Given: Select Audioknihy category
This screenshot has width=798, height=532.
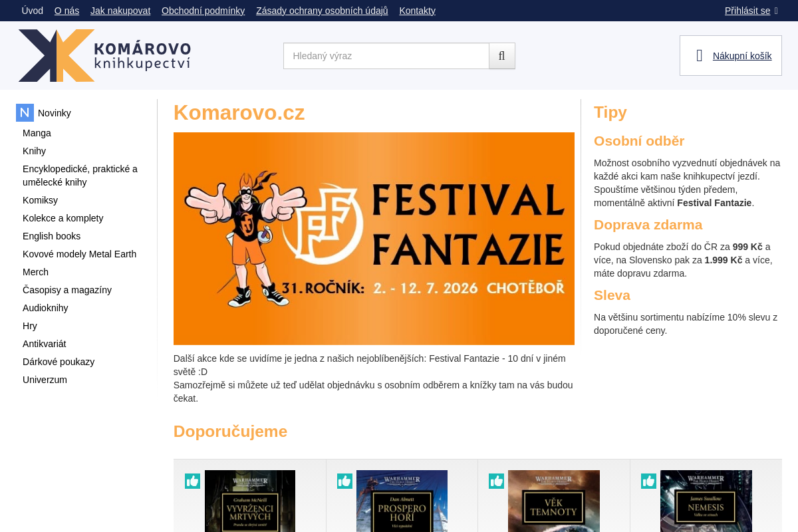Looking at the screenshot, I should [45, 308].
